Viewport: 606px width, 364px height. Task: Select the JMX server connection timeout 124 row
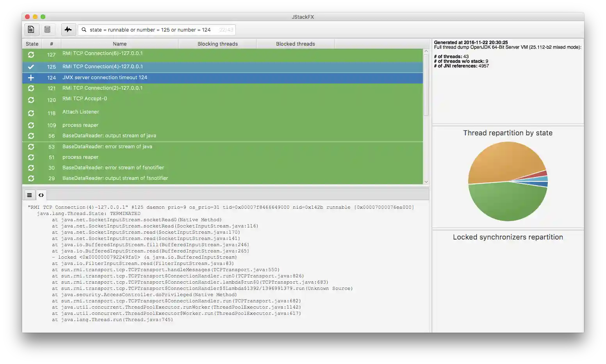156,78
